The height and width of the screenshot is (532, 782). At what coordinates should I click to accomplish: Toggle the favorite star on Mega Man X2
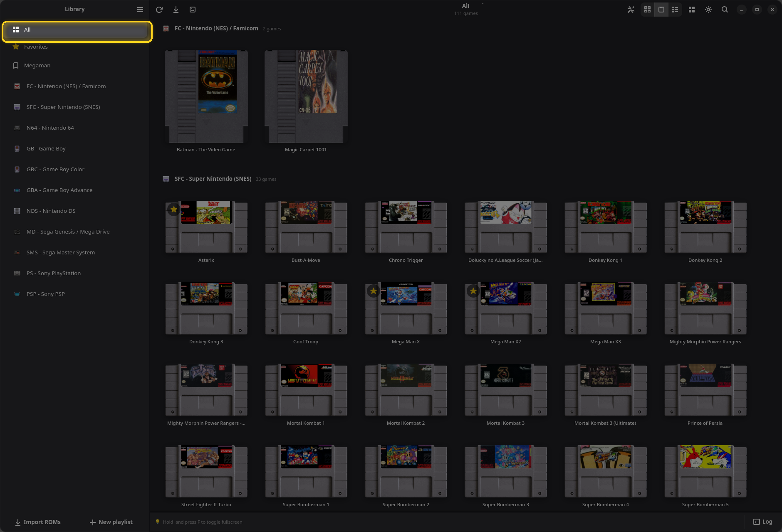tap(473, 291)
